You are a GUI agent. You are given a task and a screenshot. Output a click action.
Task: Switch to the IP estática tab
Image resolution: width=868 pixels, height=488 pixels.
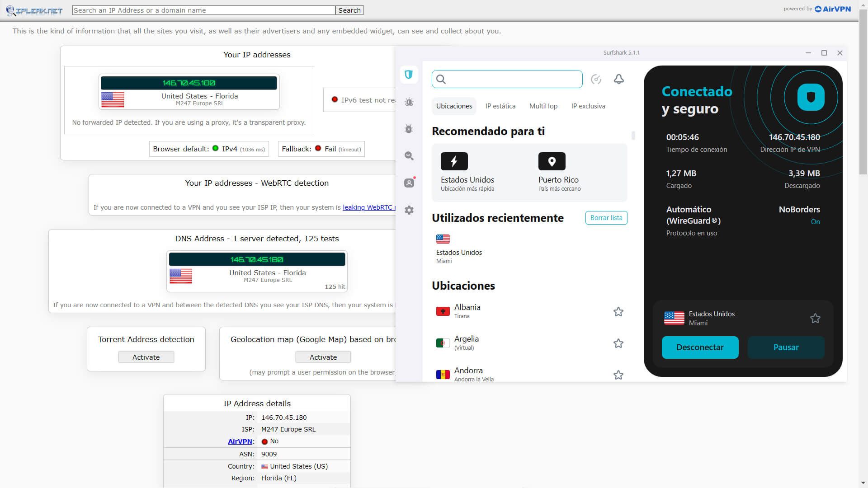click(x=500, y=106)
